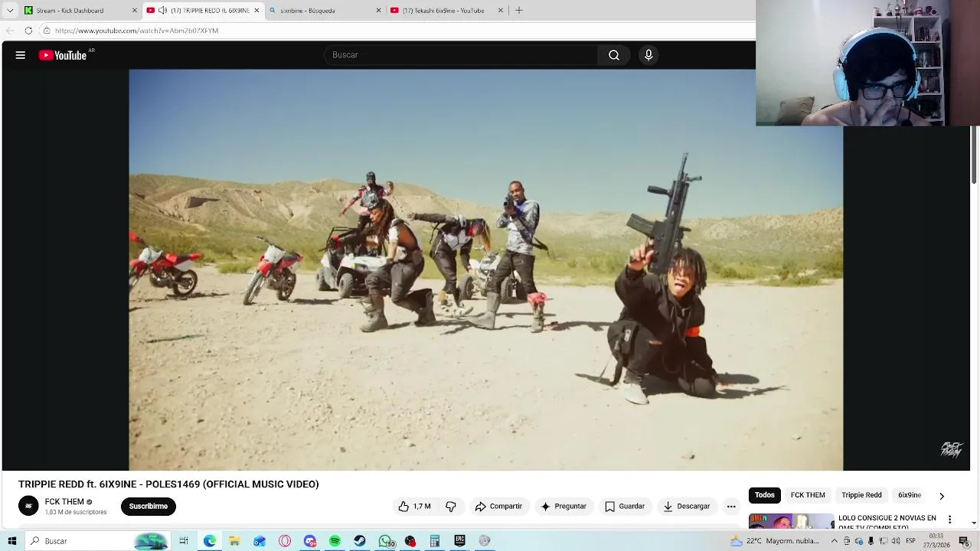This screenshot has height=551, width=980.
Task: Open the taskbar clock and calendar
Action: tap(936, 541)
